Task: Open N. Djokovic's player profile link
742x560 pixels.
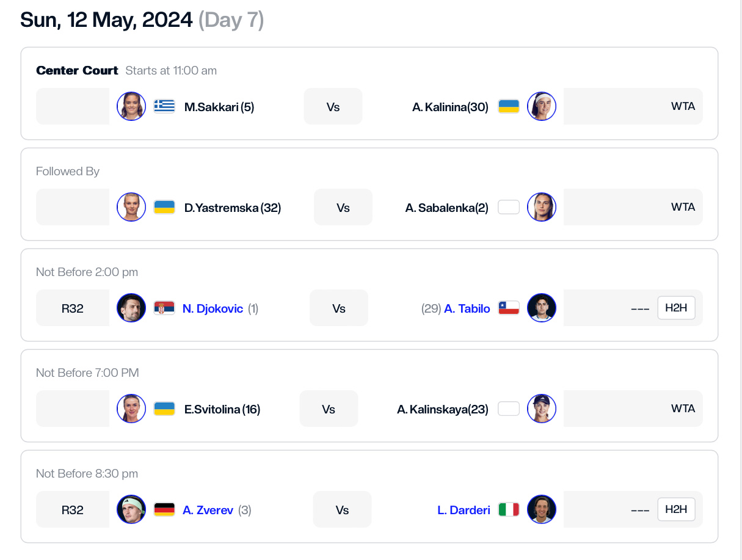Action: click(x=213, y=308)
